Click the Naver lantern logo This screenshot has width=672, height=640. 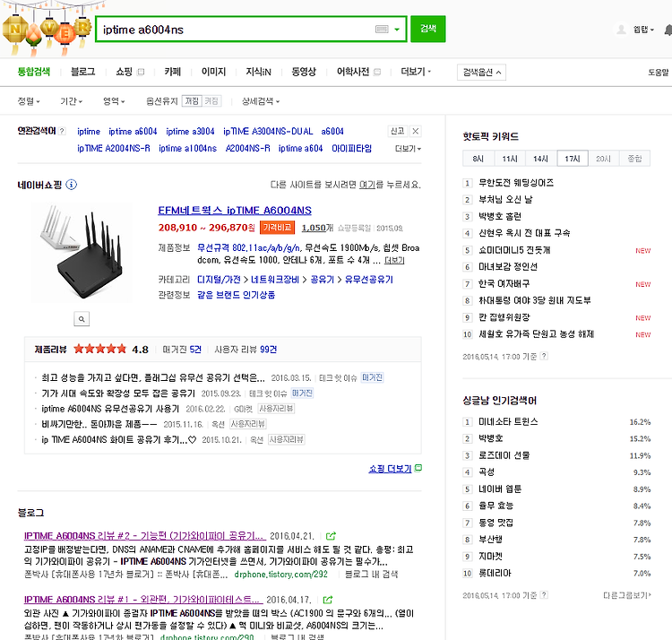47,30
